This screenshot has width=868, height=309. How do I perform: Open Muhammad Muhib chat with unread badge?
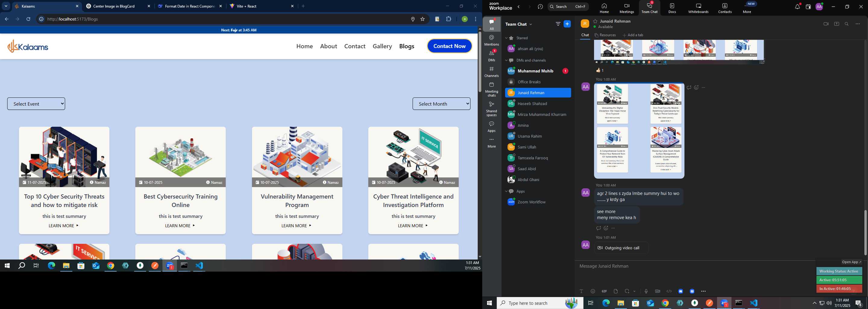click(x=538, y=71)
